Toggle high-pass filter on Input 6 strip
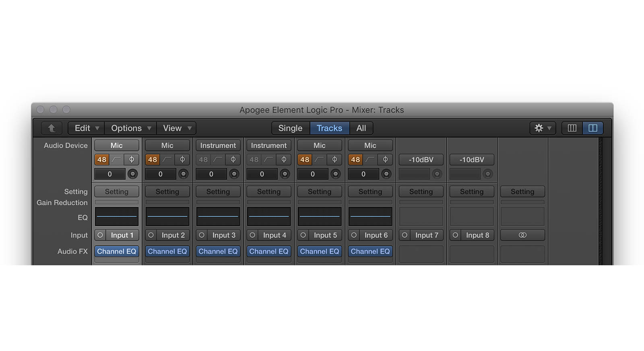This screenshot has height=351, width=644. (x=370, y=160)
